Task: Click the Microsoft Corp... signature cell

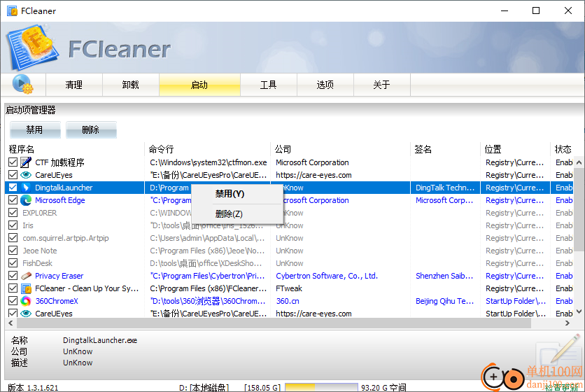Action: [x=444, y=200]
